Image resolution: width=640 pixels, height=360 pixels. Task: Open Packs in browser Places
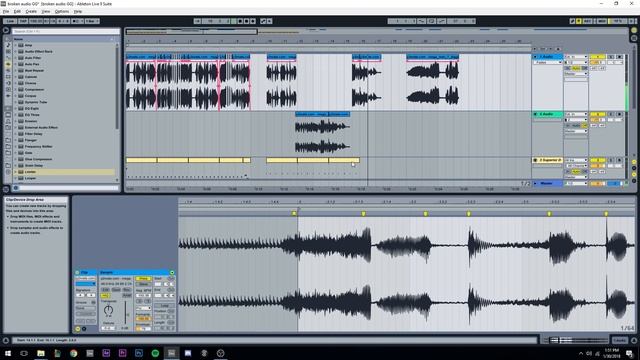click(x=8, y=115)
